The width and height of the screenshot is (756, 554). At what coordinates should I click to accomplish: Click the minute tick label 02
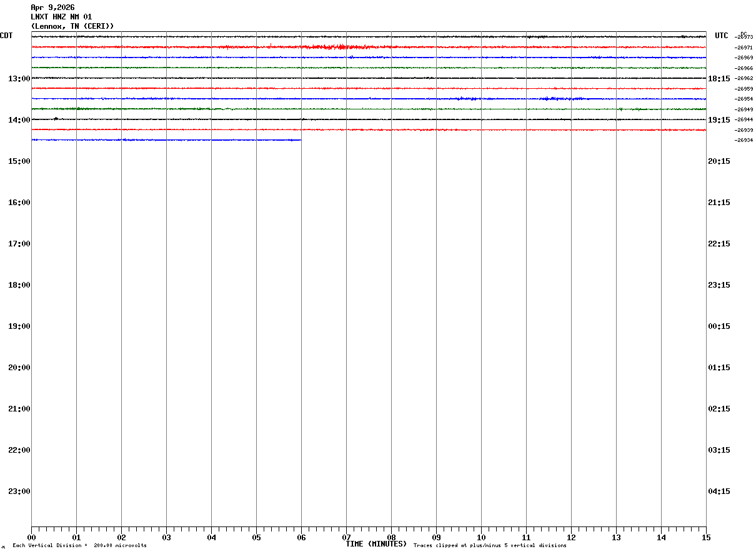tap(121, 538)
